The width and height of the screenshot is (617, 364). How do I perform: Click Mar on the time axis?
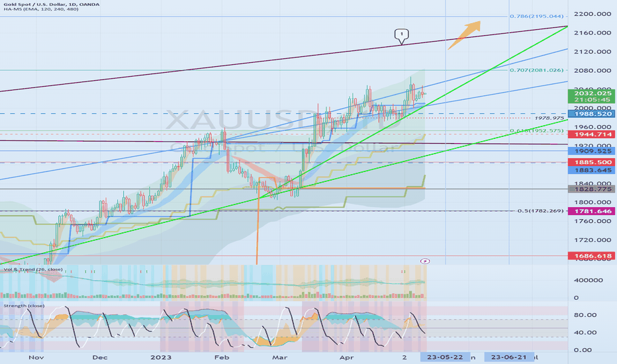[280, 357]
